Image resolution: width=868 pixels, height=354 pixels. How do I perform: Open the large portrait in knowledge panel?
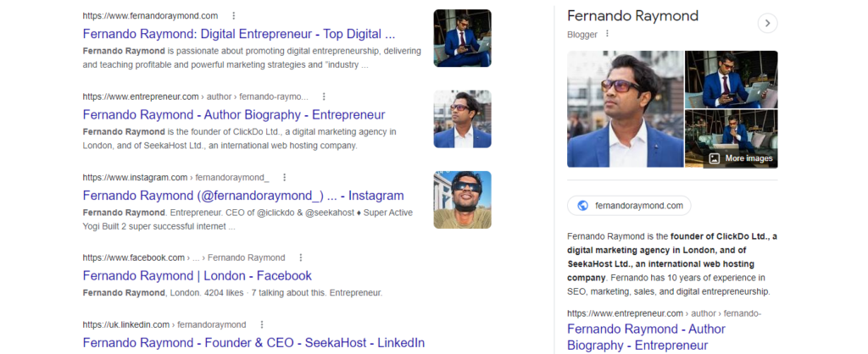(624, 109)
